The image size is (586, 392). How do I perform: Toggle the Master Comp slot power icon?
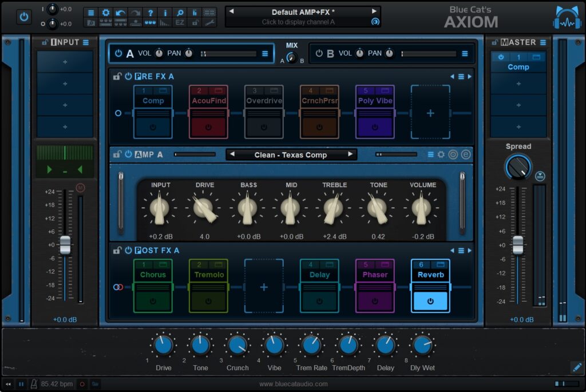coord(501,57)
